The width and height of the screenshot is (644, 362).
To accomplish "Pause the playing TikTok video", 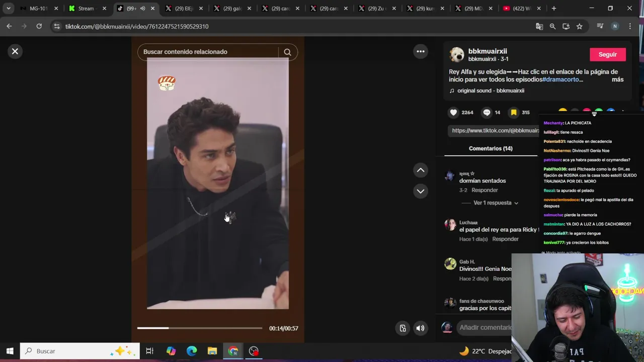I will [218, 184].
